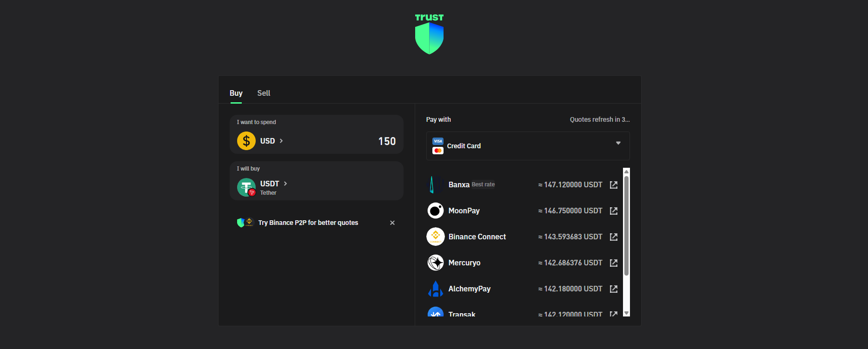Click the Trust Wallet shield logo
868x349 pixels.
[429, 38]
